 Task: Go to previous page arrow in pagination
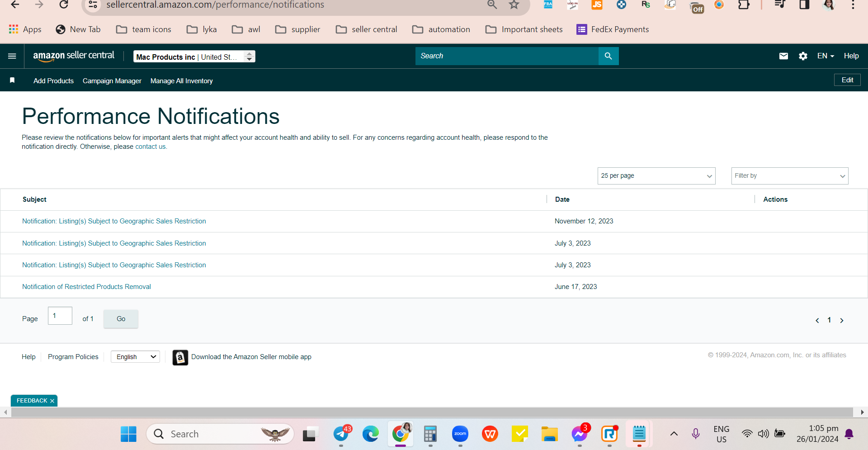pyautogui.click(x=817, y=320)
